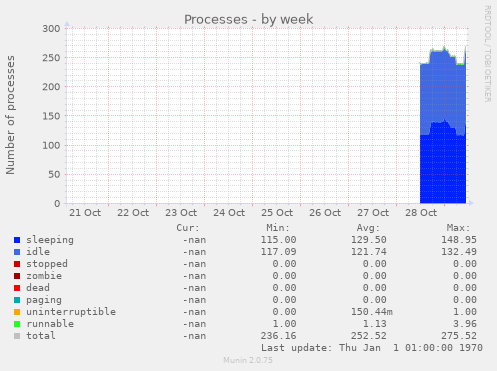This screenshot has width=497, height=371.
Task: Click the sleeping legend color swatch
Action: tap(17, 240)
